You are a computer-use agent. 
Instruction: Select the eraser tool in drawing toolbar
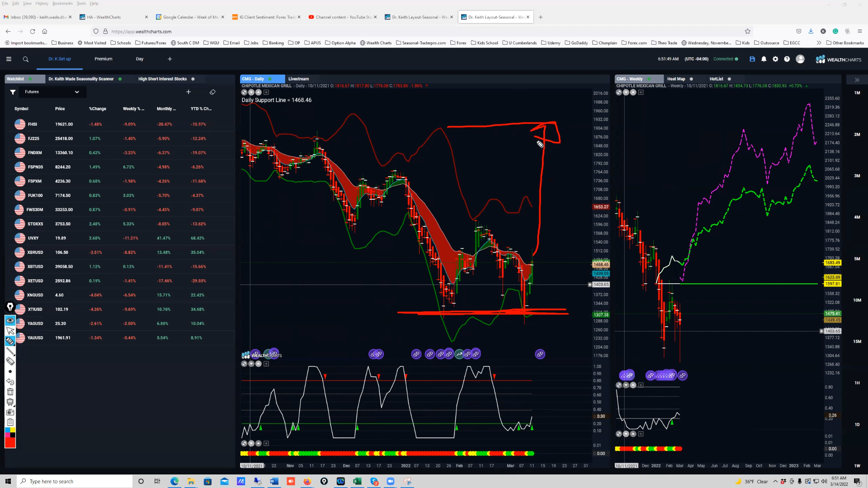tap(10, 361)
